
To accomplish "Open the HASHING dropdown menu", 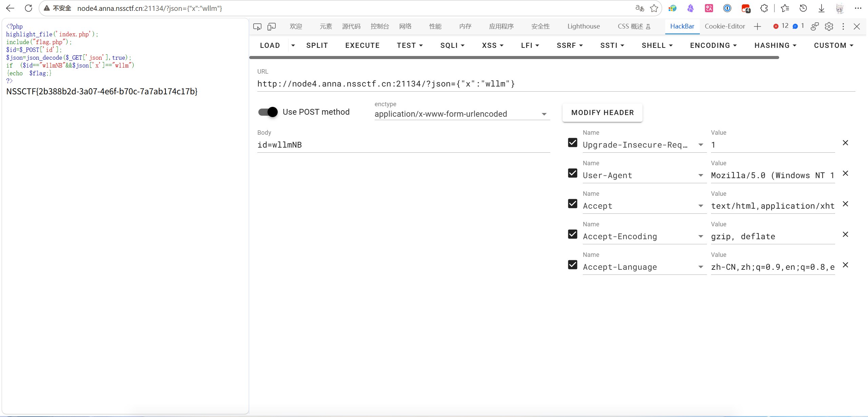I will (x=775, y=45).
